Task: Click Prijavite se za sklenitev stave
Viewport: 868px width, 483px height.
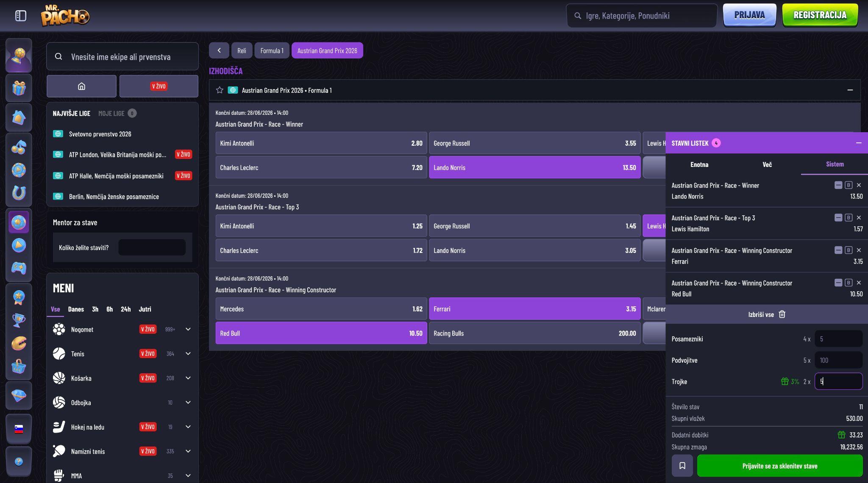Action: coord(780,466)
